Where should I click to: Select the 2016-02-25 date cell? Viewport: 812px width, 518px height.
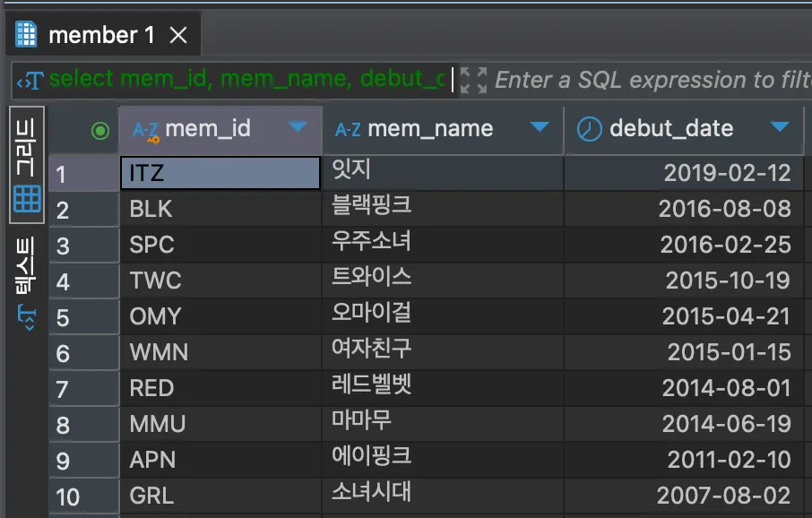click(684, 245)
